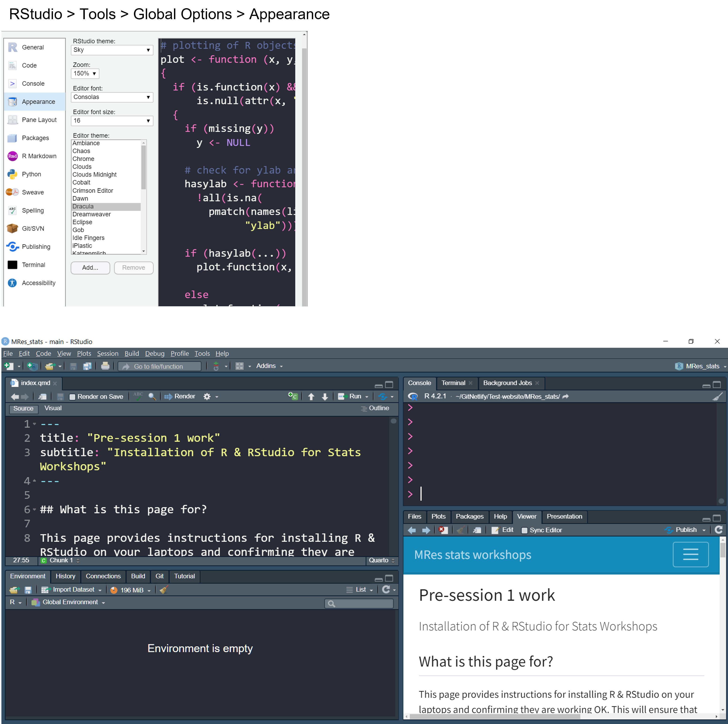The height and width of the screenshot is (724, 728).
Task: Click the New File icon in main toolbar
Action: click(x=8, y=366)
